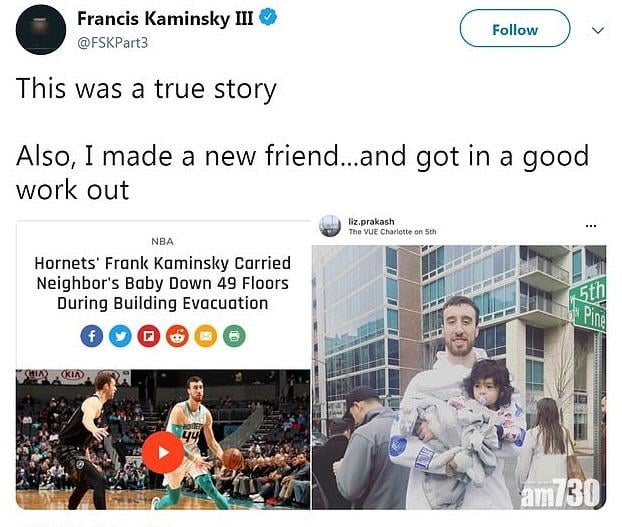Screen dimensions: 622x527
Task: Play the Hornets game video
Action: tap(162, 453)
